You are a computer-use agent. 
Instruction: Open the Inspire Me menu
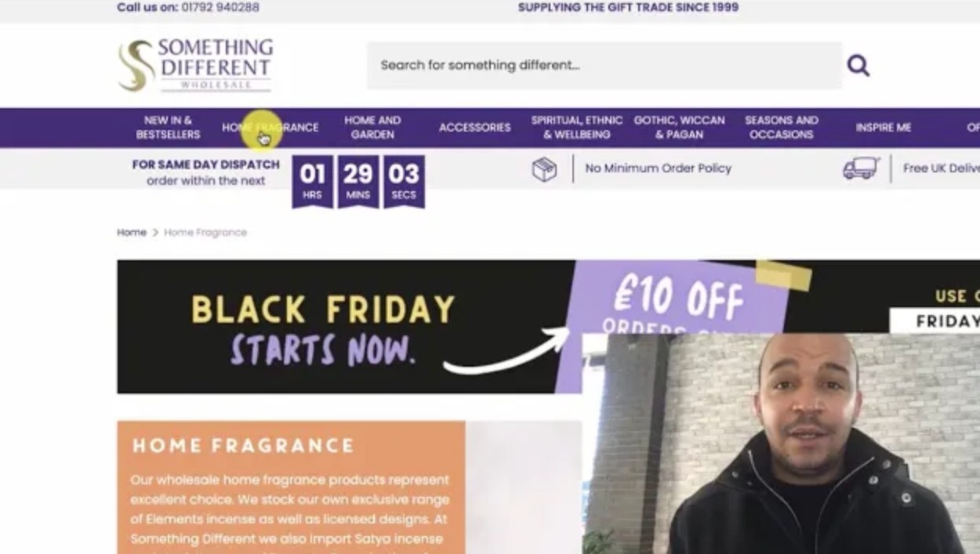[883, 127]
